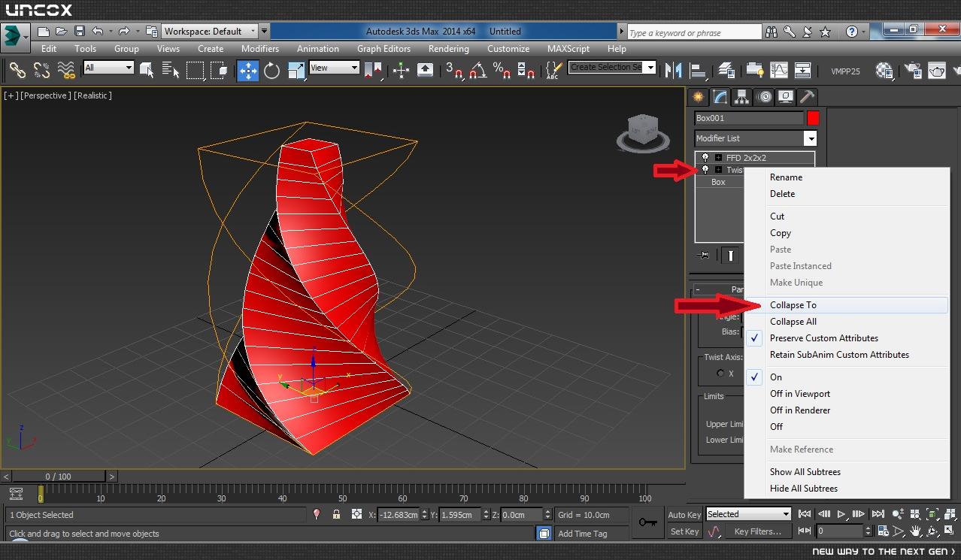Switch to the Create panel tab
The height and width of the screenshot is (560, 961).
(699, 97)
